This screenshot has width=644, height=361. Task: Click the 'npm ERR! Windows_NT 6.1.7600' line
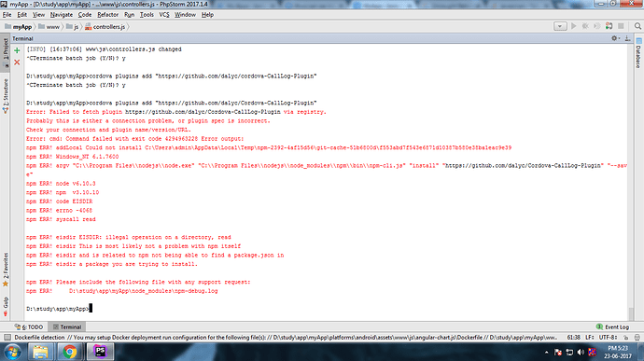[73, 157]
